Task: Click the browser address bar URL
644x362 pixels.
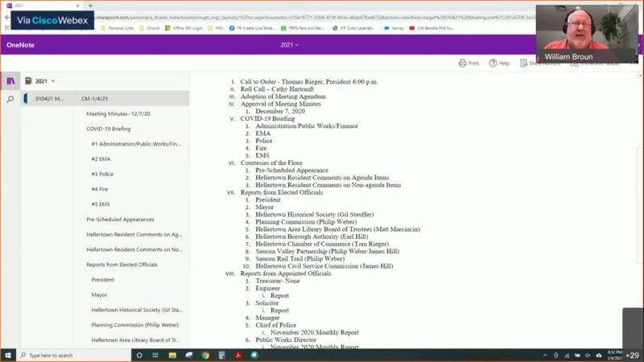Action: [x=314, y=18]
